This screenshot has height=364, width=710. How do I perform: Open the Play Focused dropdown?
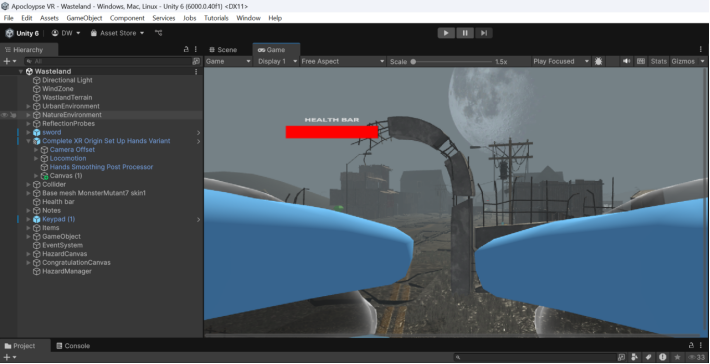[x=561, y=61]
